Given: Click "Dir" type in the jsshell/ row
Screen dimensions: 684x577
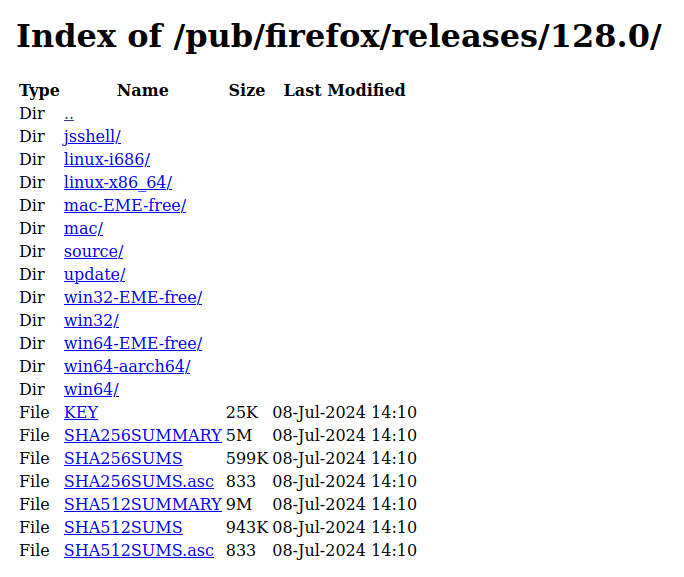Looking at the screenshot, I should 32,137.
